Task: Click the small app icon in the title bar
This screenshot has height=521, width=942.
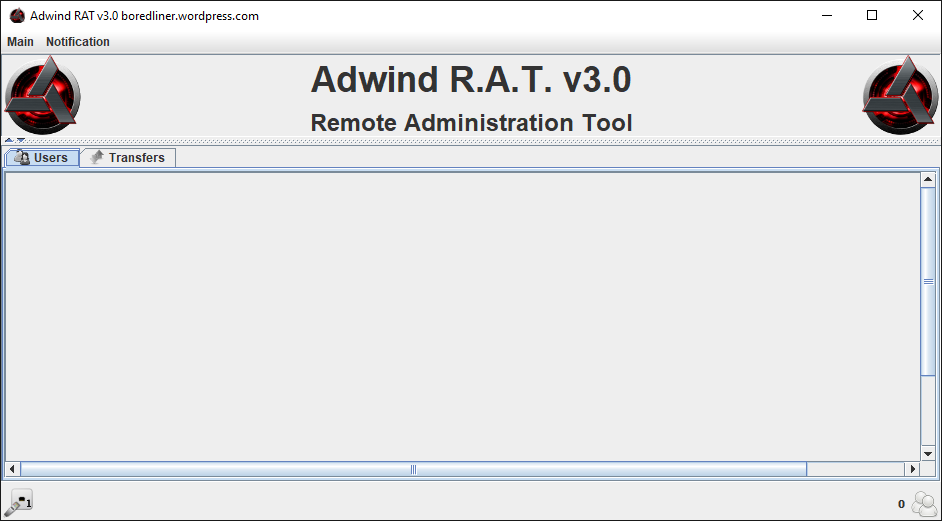Action: tap(17, 16)
